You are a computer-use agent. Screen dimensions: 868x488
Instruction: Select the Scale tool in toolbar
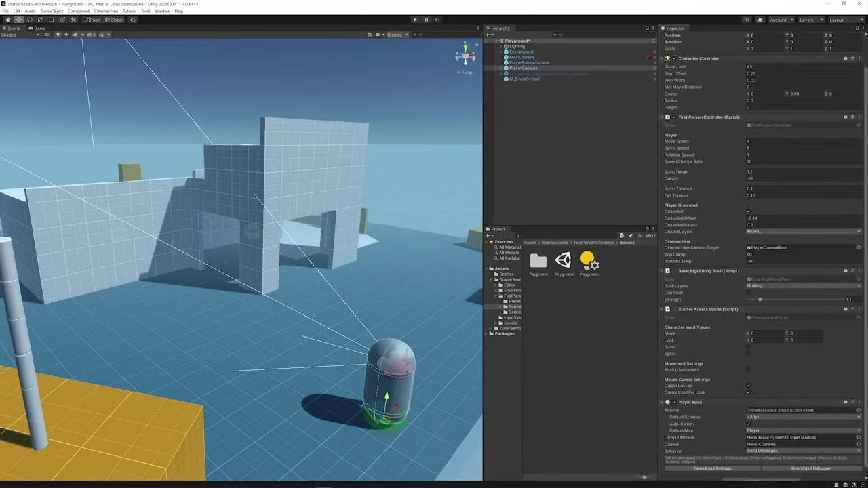pos(40,20)
